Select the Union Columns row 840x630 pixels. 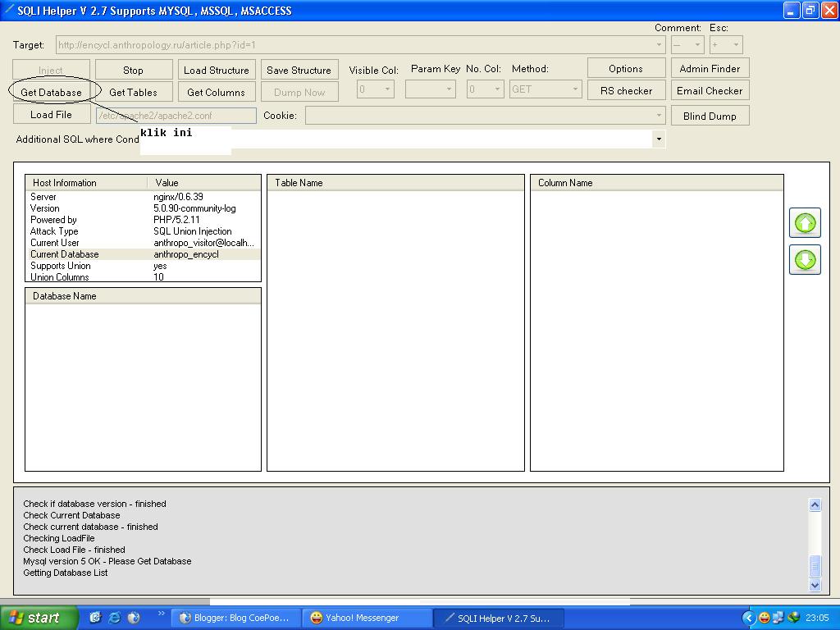143,277
